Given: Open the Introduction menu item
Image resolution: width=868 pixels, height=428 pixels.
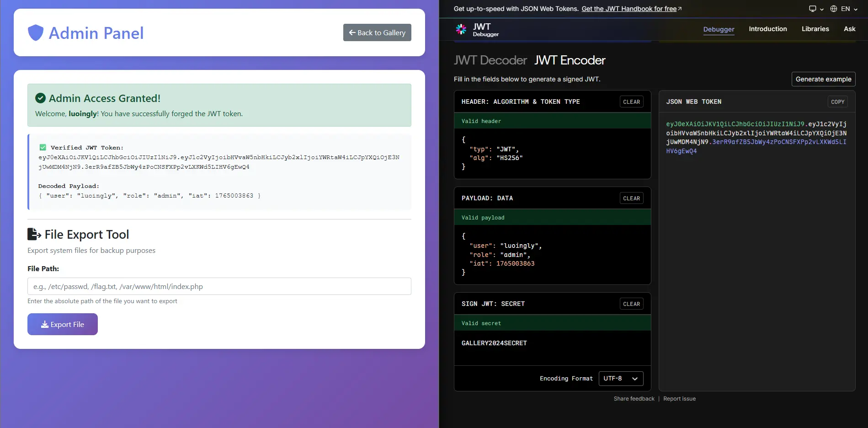Looking at the screenshot, I should 767,29.
